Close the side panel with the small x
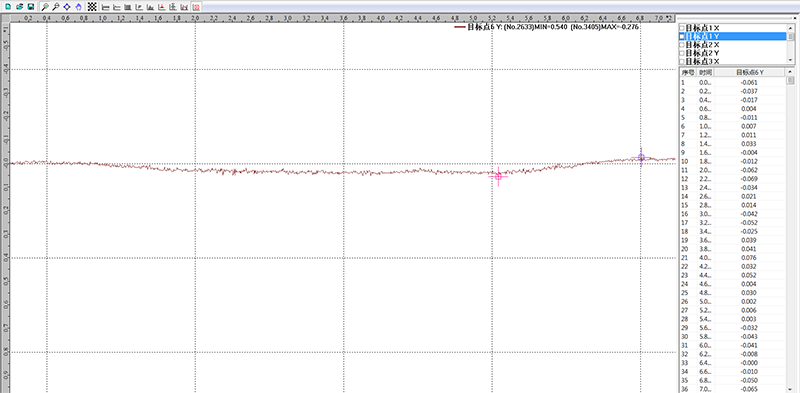Image resolution: width=800 pixels, height=393 pixels. [794, 18]
